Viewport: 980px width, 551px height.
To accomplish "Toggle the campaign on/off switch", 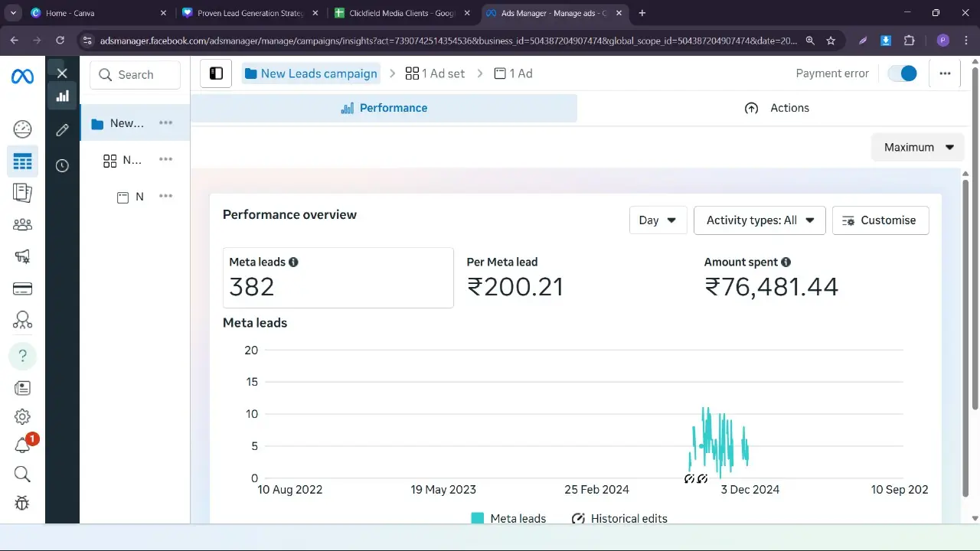I will [902, 73].
